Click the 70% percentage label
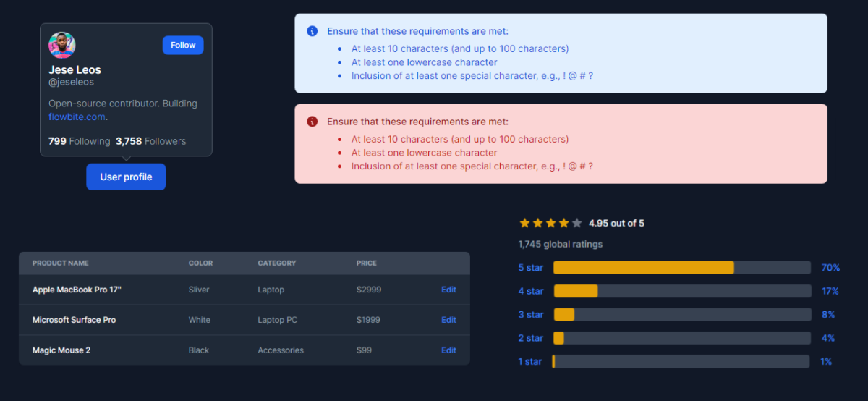The height and width of the screenshot is (401, 868). (830, 268)
